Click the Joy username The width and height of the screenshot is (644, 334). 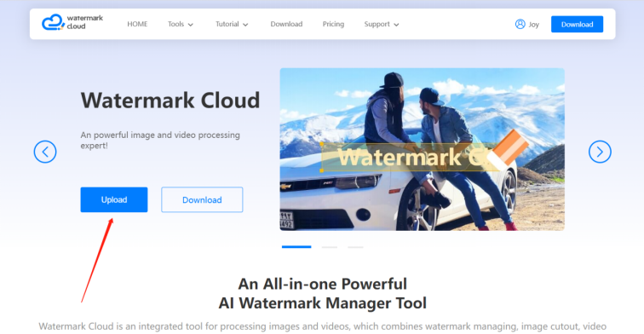[x=534, y=25]
